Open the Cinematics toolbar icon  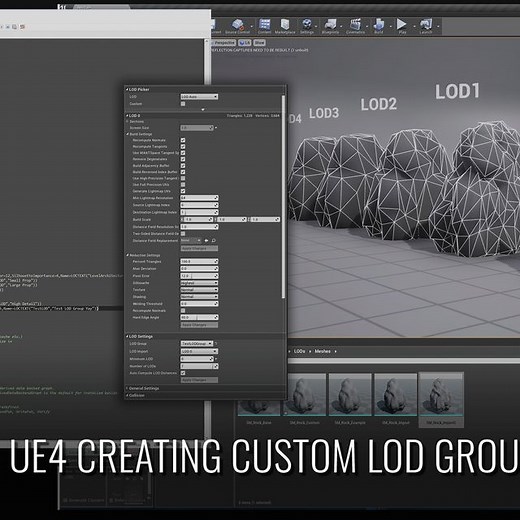(x=355, y=26)
